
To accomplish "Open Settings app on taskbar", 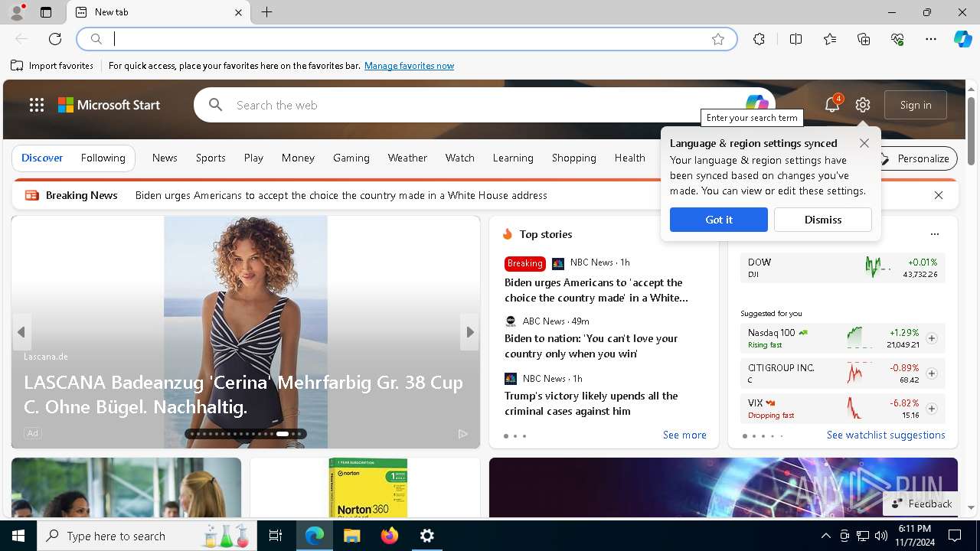I will tap(427, 536).
